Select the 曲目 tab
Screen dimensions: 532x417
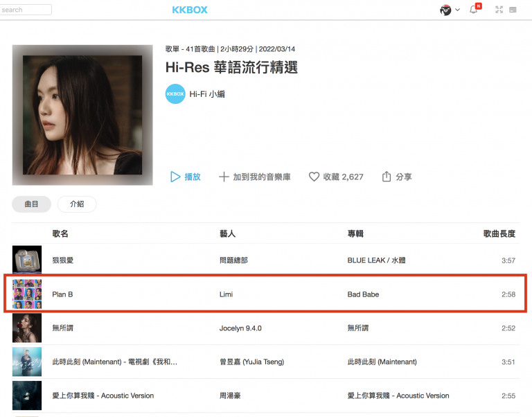32,204
